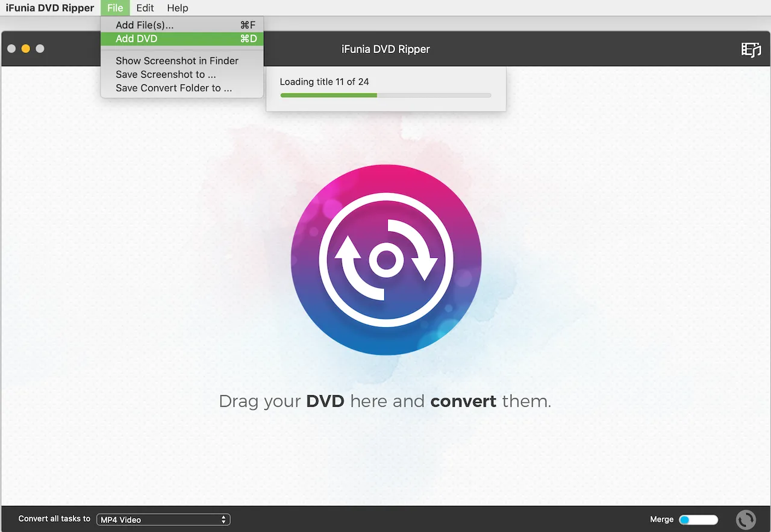
Task: Open the Help menu
Action: coord(177,8)
